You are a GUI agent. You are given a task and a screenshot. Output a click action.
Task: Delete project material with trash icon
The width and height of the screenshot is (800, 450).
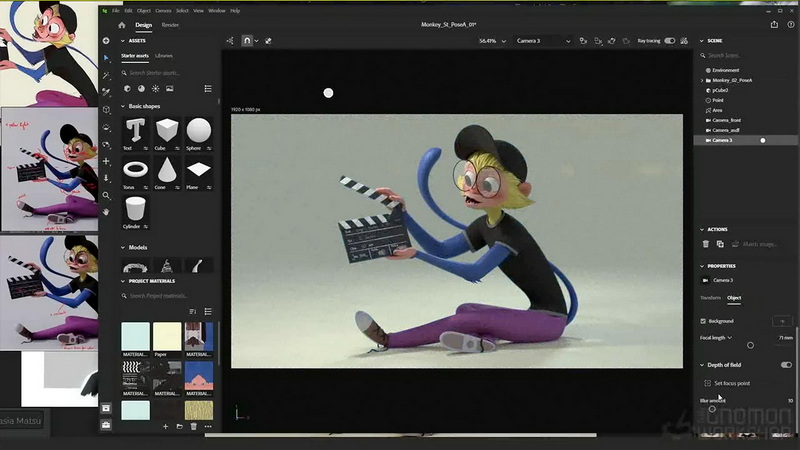click(194, 427)
